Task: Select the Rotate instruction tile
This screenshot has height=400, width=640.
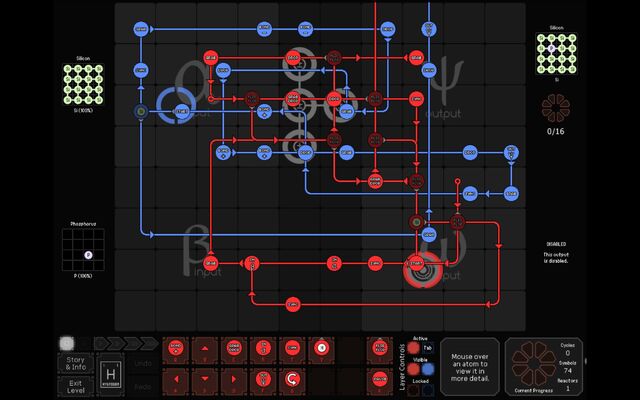Action: pyautogui.click(x=292, y=380)
